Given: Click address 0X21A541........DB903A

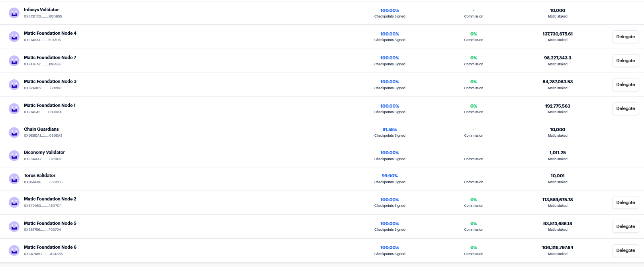Looking at the screenshot, I should click(x=43, y=112).
